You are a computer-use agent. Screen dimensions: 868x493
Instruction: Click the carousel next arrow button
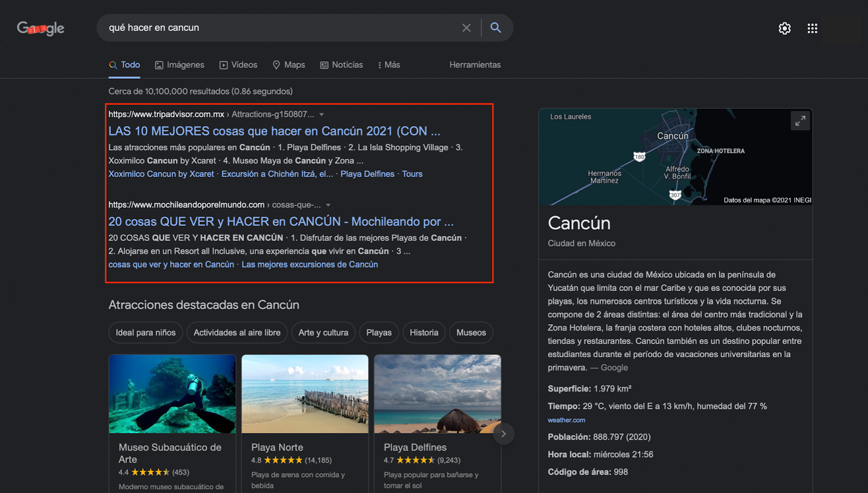[503, 433]
